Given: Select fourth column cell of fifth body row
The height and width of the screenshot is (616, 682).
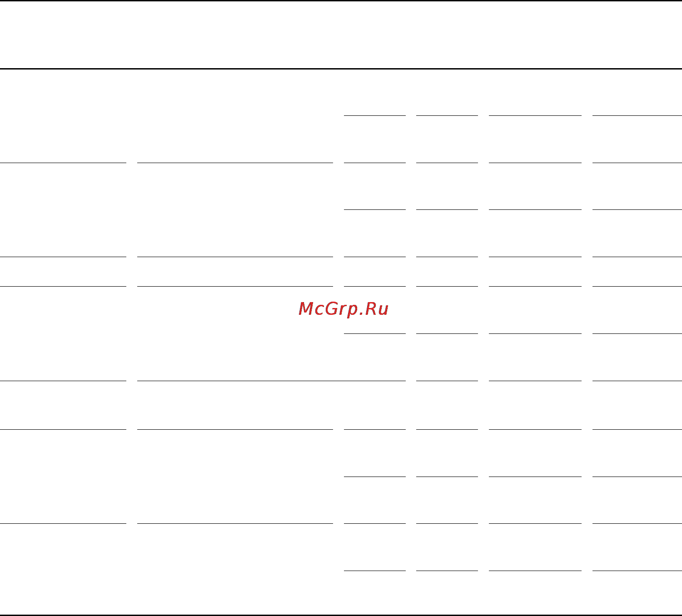Looking at the screenshot, I should pos(447,405).
